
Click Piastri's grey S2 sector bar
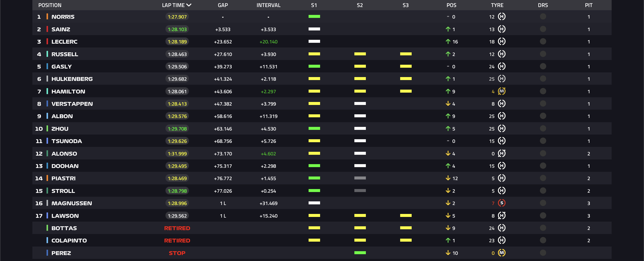pos(360,178)
